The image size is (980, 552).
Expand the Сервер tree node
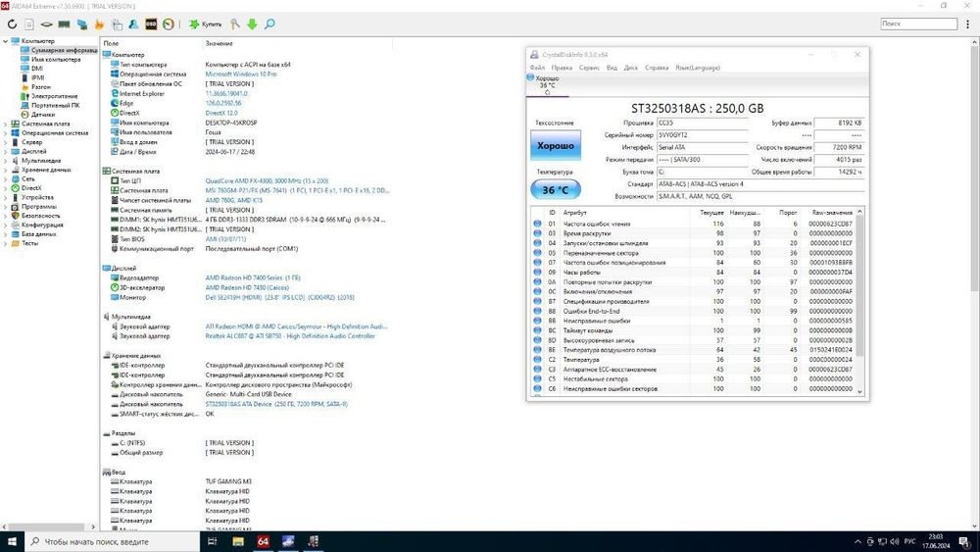pyautogui.click(x=5, y=142)
